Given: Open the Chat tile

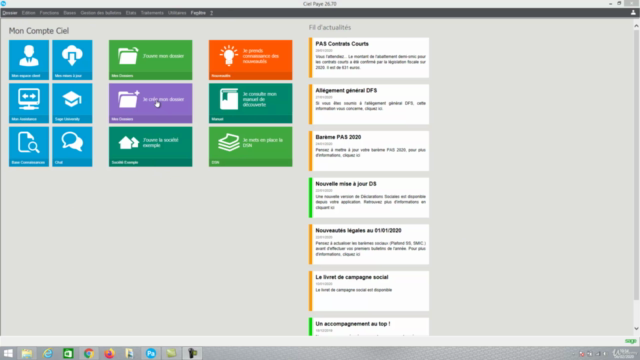Looking at the screenshot, I should click(72, 147).
